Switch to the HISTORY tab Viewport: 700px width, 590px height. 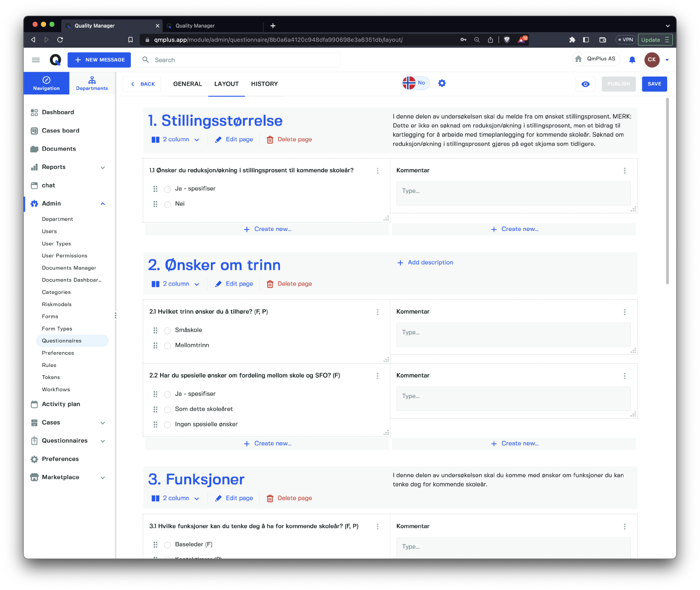[x=264, y=84]
